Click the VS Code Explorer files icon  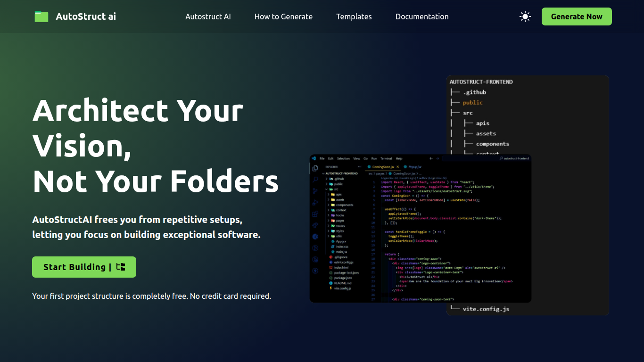(315, 168)
